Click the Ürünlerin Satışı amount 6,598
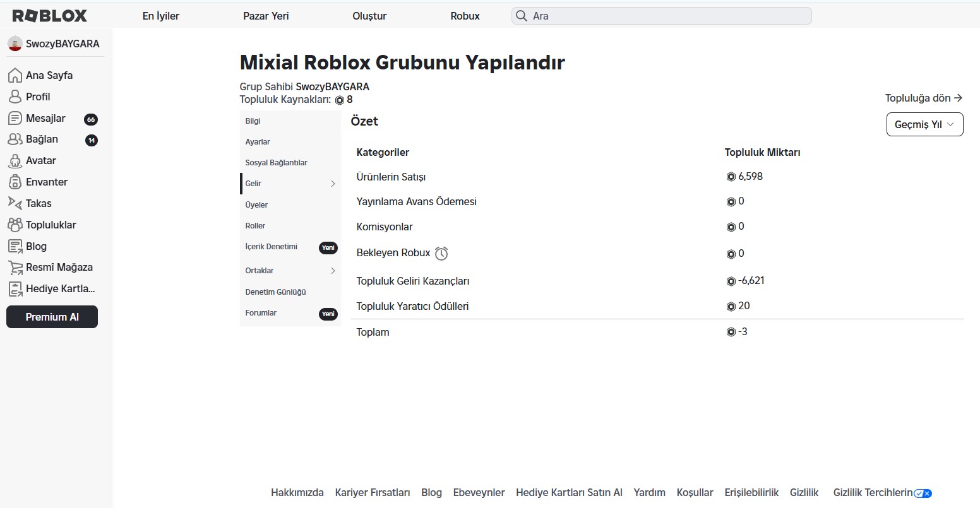This screenshot has height=508, width=980. (751, 177)
